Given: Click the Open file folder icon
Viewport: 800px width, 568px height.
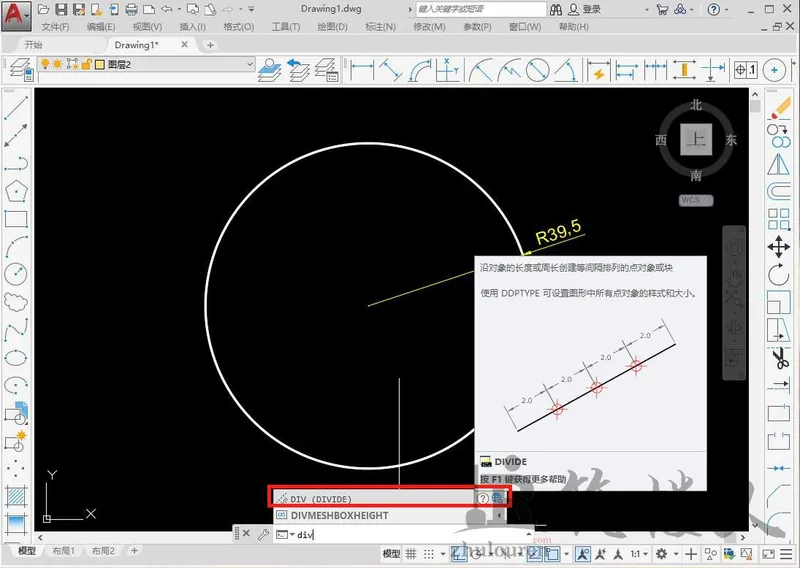Looking at the screenshot, I should click(44, 9).
